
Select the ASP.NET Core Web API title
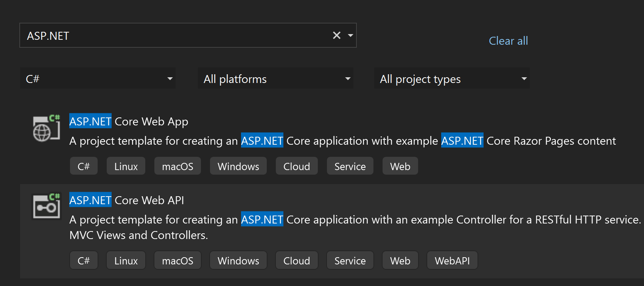pyautogui.click(x=127, y=200)
